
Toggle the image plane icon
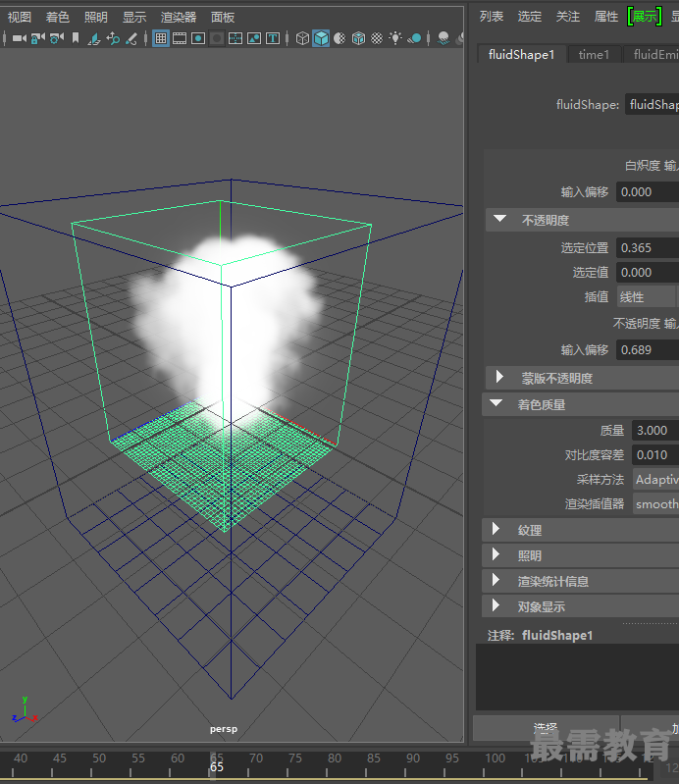(x=94, y=38)
